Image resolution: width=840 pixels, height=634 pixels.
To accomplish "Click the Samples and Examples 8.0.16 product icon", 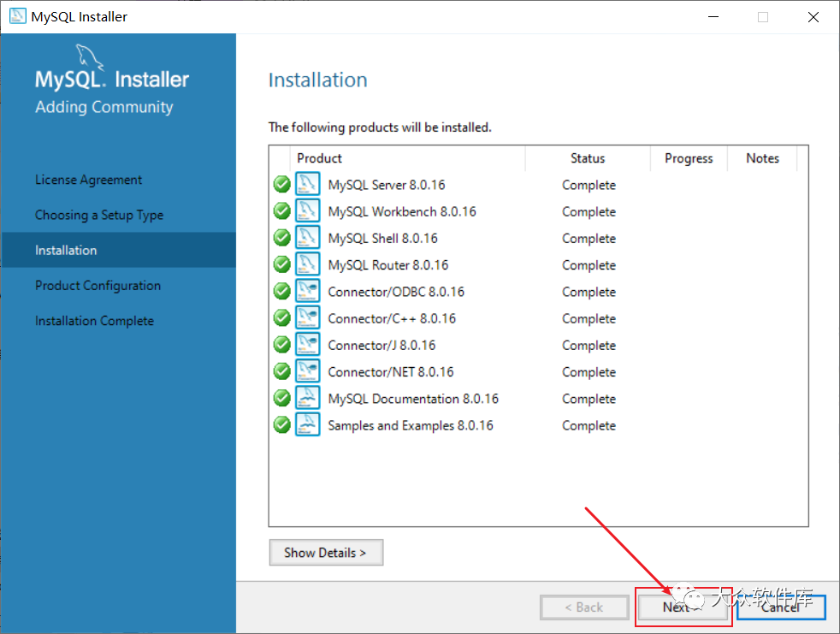I will pyautogui.click(x=307, y=425).
